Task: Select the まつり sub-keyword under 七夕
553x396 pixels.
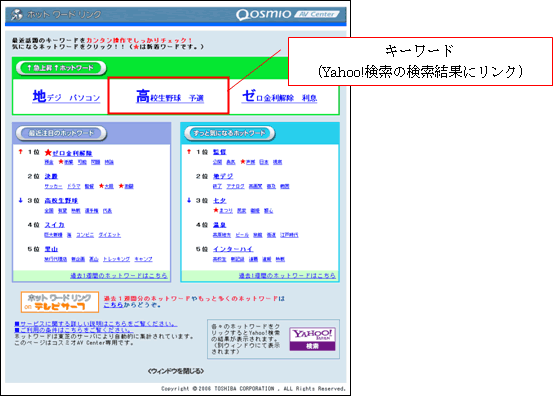Action: [226, 211]
